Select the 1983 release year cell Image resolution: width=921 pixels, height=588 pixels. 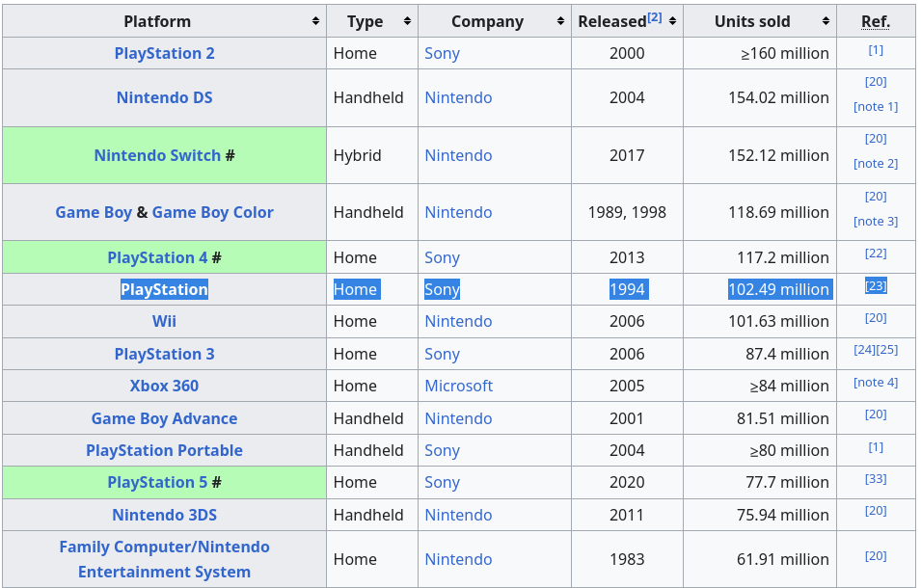pos(627,559)
